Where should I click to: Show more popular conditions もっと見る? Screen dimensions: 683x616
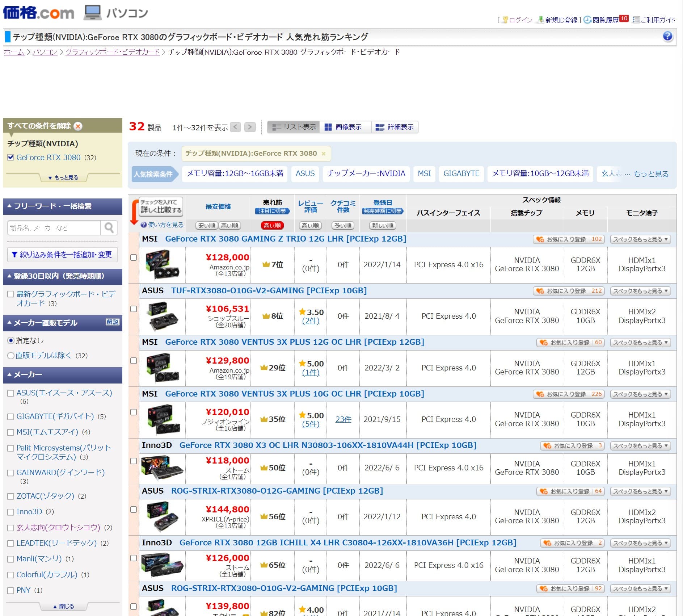pyautogui.click(x=651, y=174)
